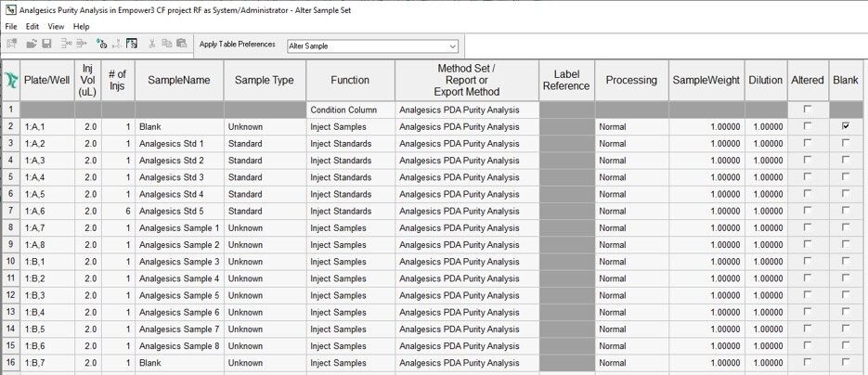The width and height of the screenshot is (868, 375).
Task: Click Blank sample name in row 2
Action: click(179, 126)
